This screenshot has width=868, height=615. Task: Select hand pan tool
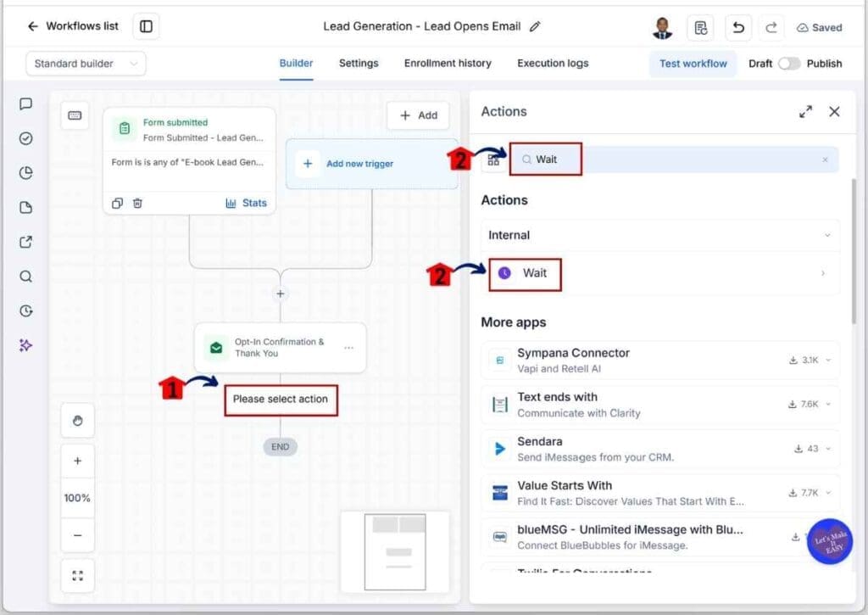click(x=77, y=421)
